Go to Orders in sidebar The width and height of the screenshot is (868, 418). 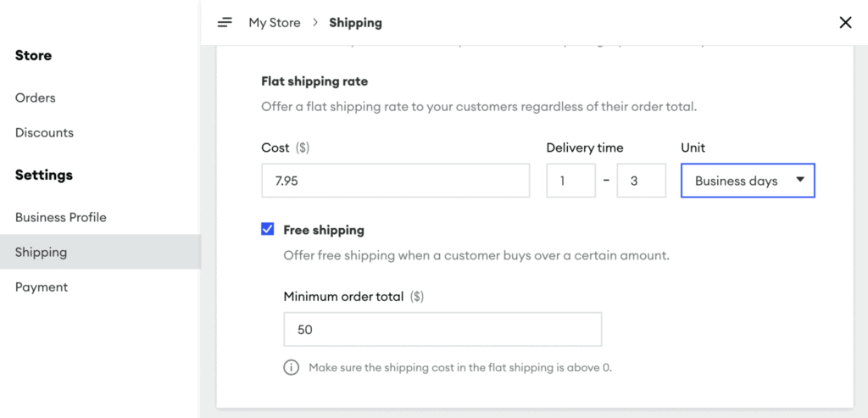point(36,98)
